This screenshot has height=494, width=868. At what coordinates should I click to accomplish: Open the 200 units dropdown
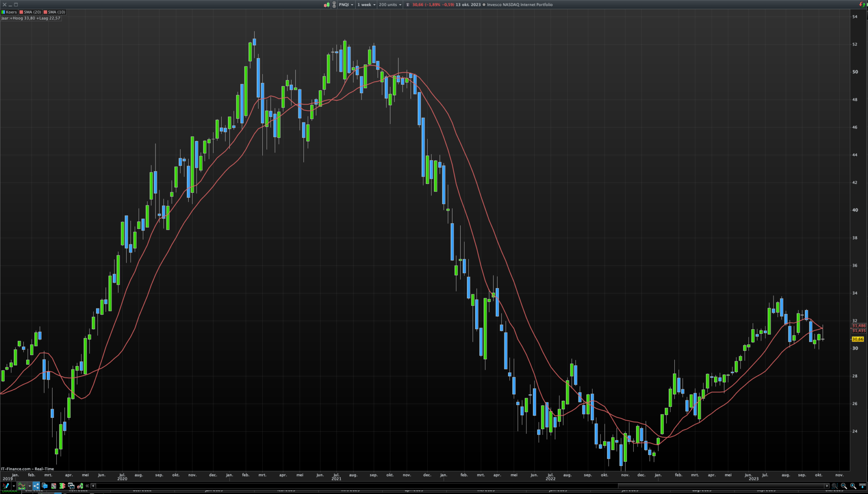pos(390,5)
